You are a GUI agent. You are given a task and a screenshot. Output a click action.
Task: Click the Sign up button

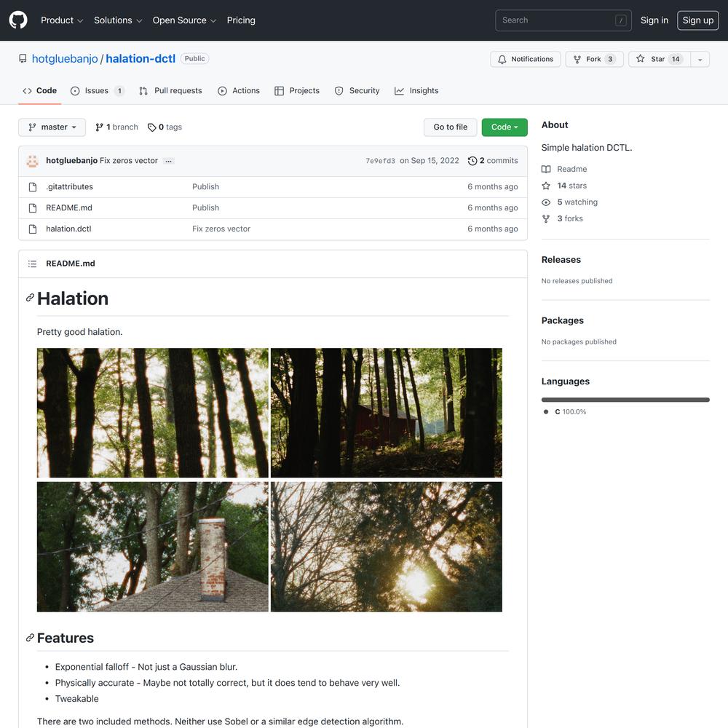point(698,20)
